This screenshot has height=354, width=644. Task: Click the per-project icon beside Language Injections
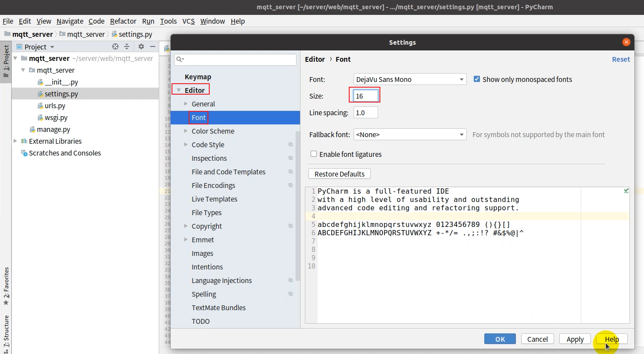pyautogui.click(x=290, y=280)
